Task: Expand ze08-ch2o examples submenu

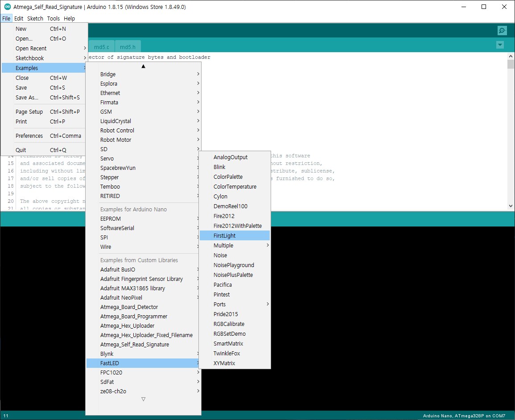Action: click(x=143, y=391)
